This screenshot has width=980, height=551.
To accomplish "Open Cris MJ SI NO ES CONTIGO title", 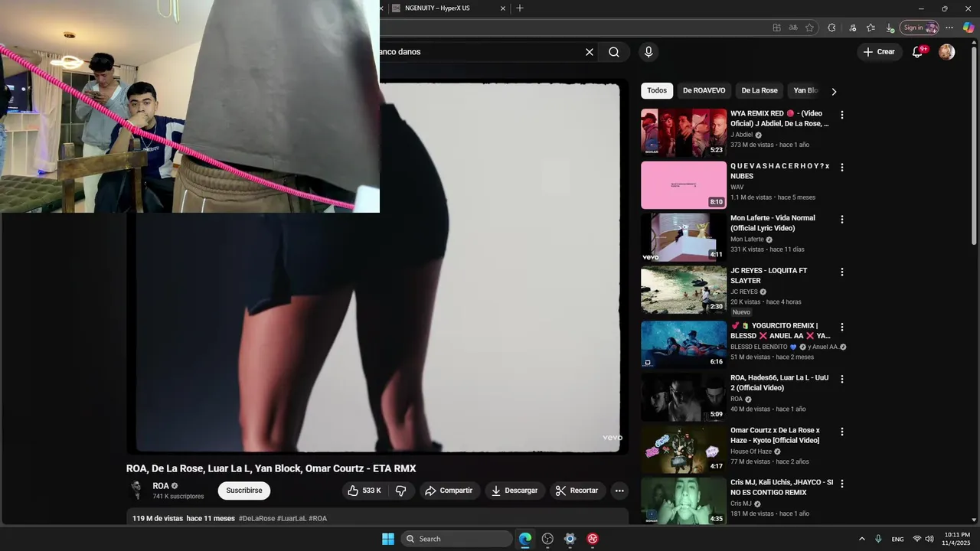I will pos(782,487).
